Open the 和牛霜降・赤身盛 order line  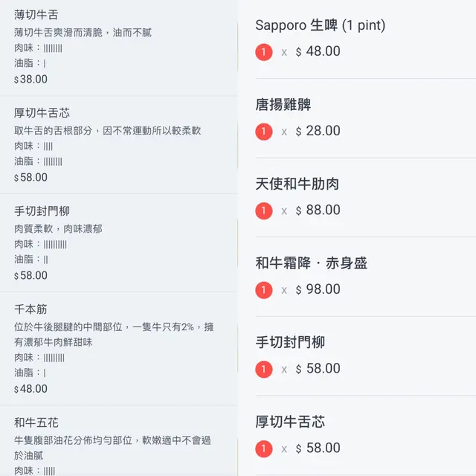click(x=311, y=263)
